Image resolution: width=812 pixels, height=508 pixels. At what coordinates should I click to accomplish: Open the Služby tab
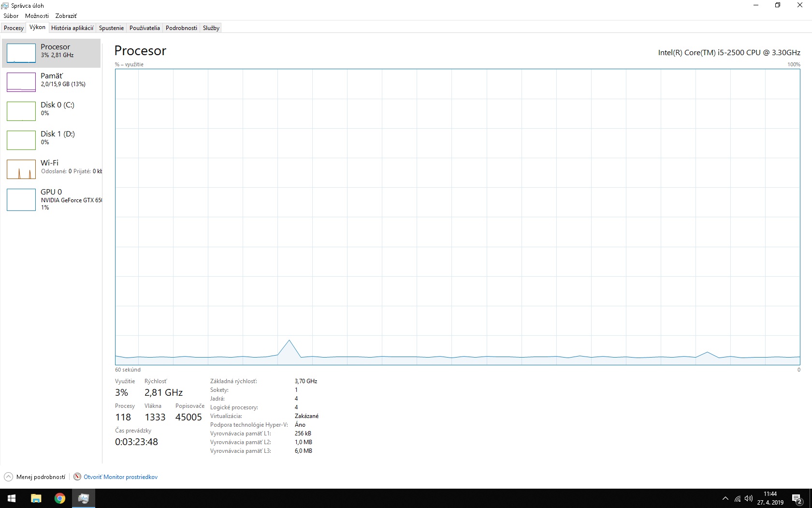(211, 28)
